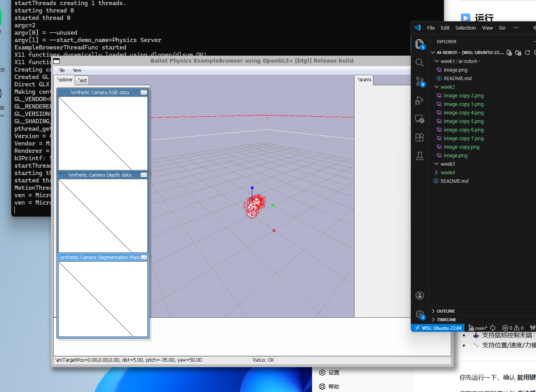Click the camTargetPos status text in Bullet
This screenshot has width=536, height=392.
128,360
